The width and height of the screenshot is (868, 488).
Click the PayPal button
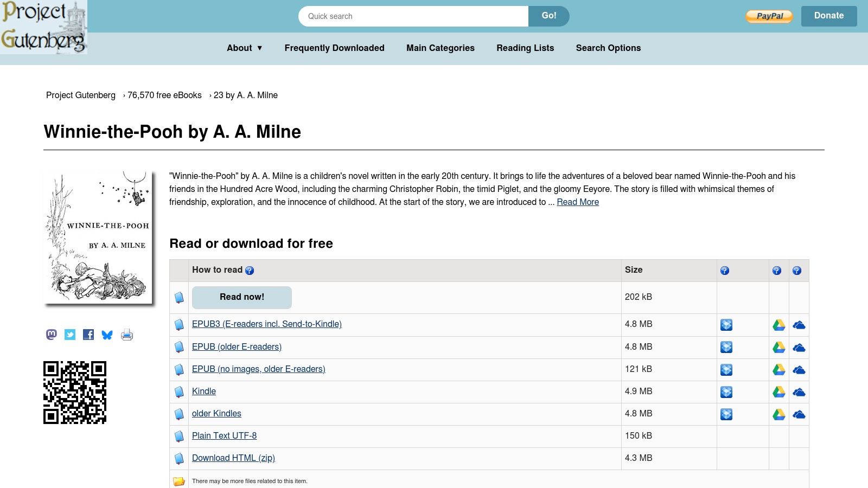(x=769, y=16)
